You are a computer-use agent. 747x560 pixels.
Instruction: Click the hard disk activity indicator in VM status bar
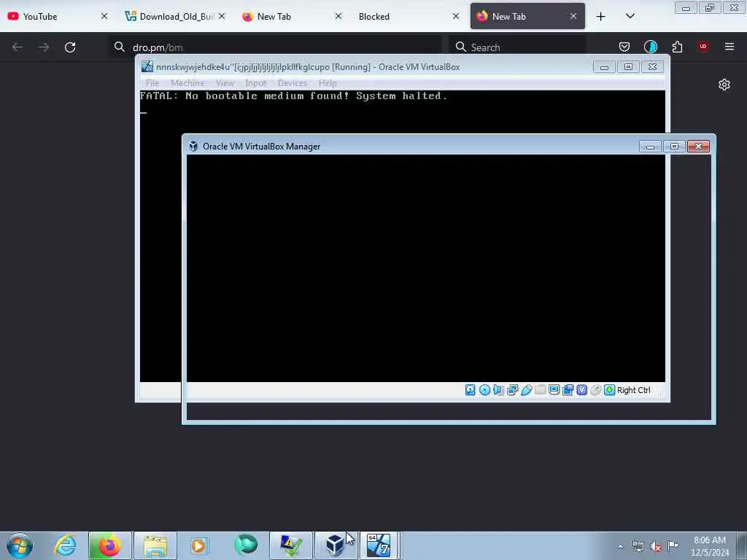(470, 390)
